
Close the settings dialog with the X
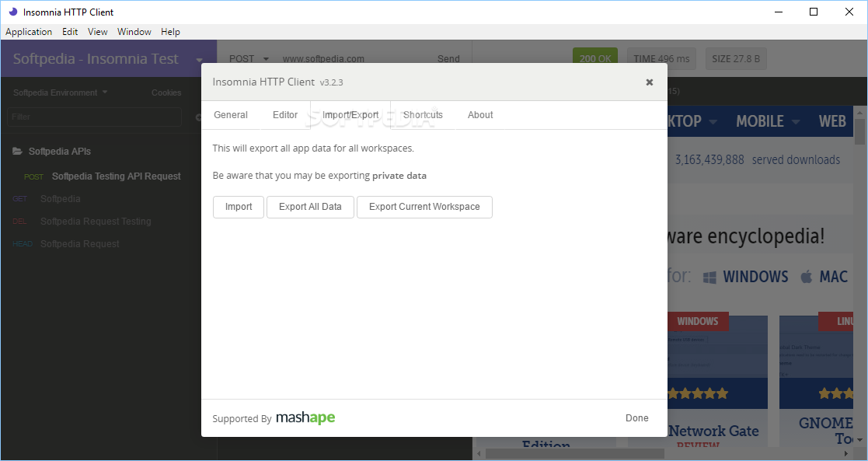point(650,82)
